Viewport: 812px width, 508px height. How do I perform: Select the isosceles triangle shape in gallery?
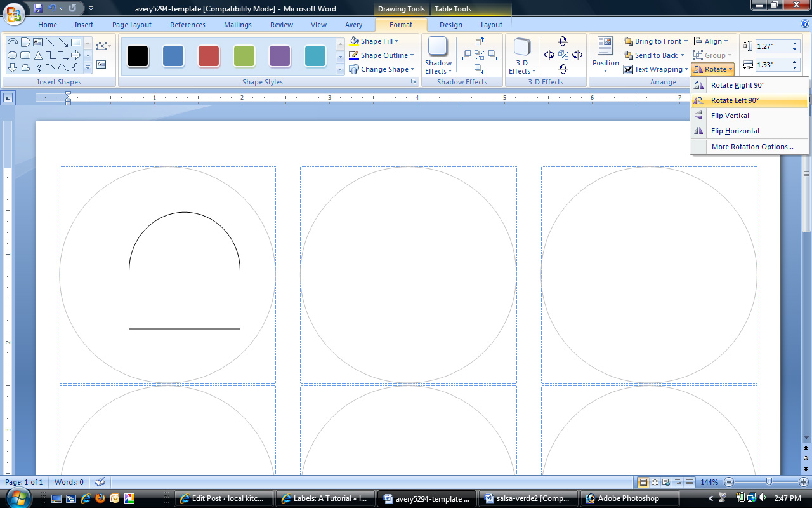click(x=39, y=55)
